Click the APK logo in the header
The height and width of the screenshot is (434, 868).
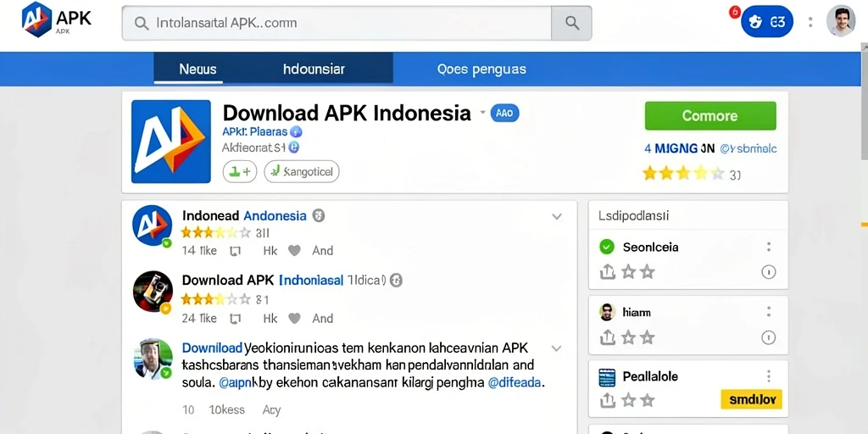coord(56,20)
